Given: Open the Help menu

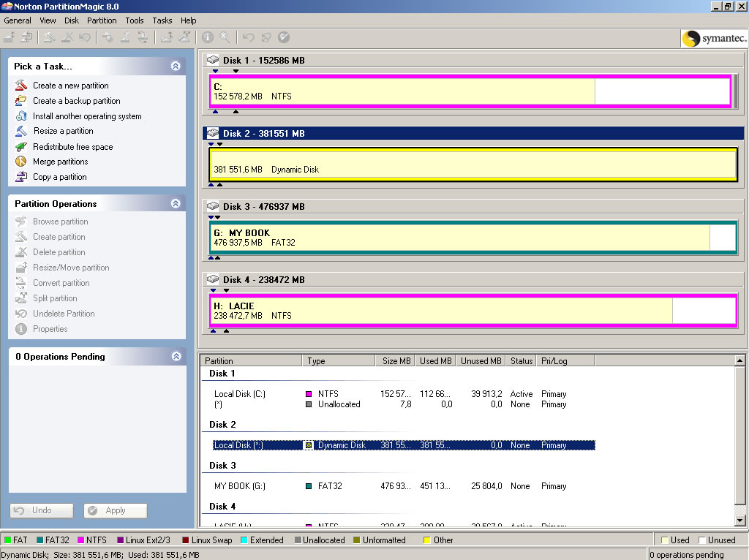Looking at the screenshot, I should pyautogui.click(x=189, y=20).
